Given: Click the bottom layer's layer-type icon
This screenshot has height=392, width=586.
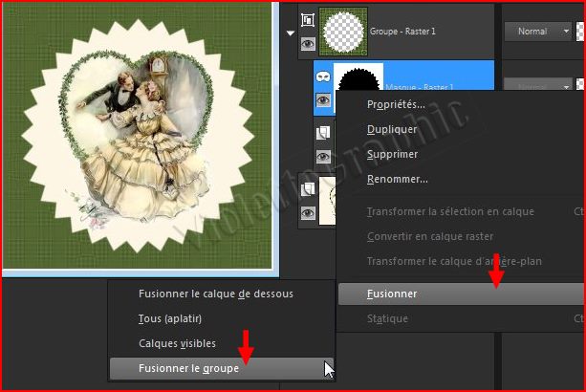Looking at the screenshot, I should pos(308,189).
